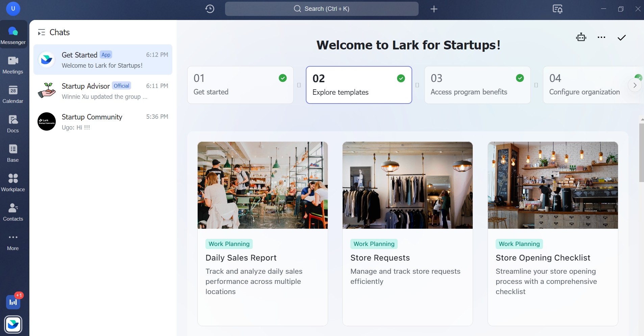Open the Store Requests clothing thumbnail
This screenshot has width=644, height=336.
click(x=407, y=185)
